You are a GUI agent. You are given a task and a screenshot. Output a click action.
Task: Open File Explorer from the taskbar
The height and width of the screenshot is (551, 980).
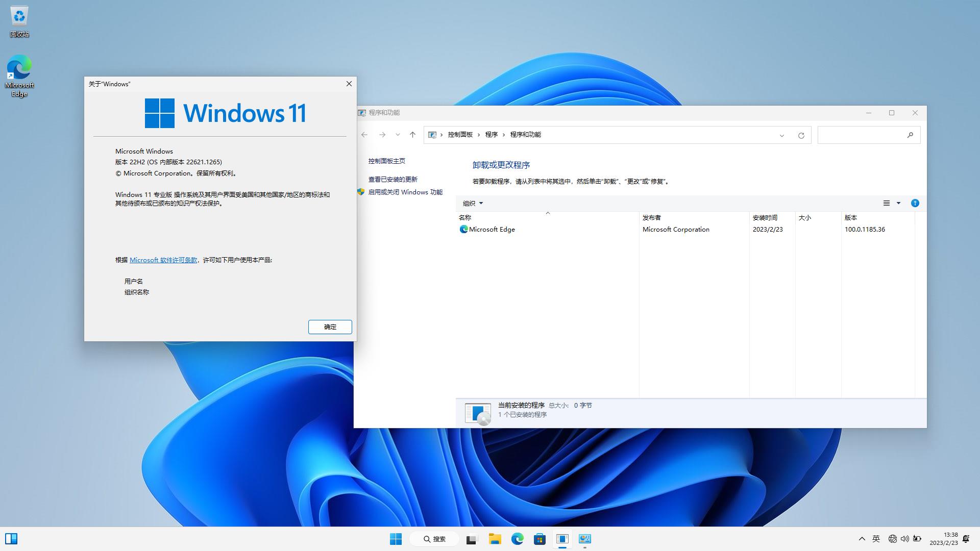[x=495, y=539]
